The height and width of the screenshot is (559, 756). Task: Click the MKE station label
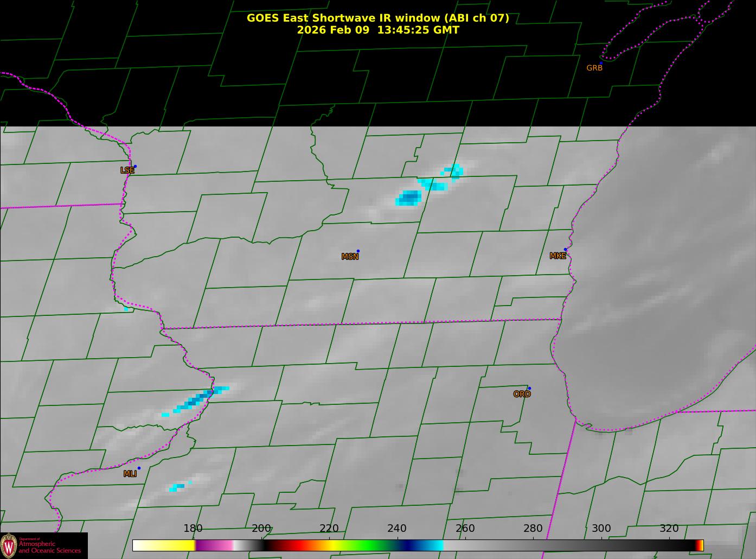pos(558,256)
